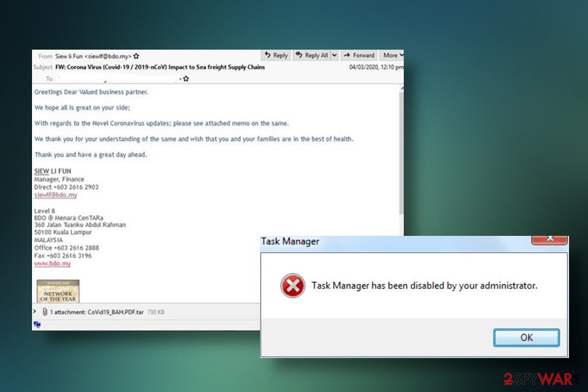Open the CoVid19_BAH.PDF.tar attachment

click(115, 312)
